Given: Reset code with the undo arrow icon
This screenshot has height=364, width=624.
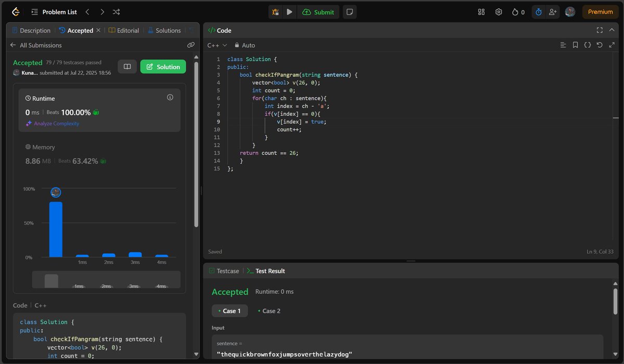Looking at the screenshot, I should [600, 45].
